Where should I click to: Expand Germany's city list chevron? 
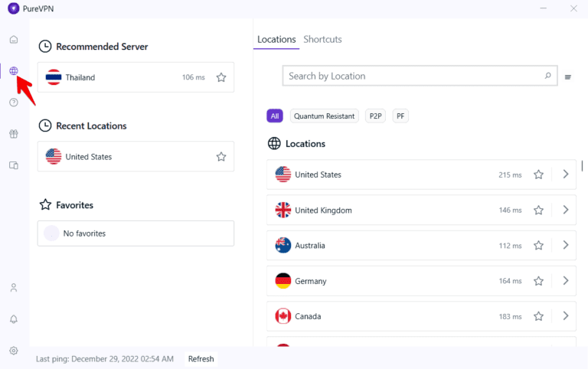click(x=566, y=280)
